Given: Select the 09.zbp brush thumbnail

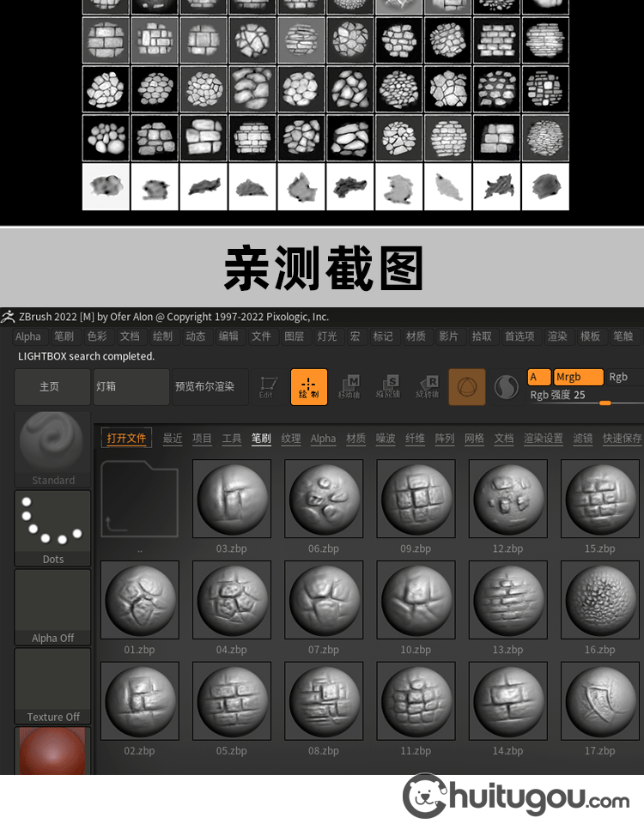Looking at the screenshot, I should 416,499.
